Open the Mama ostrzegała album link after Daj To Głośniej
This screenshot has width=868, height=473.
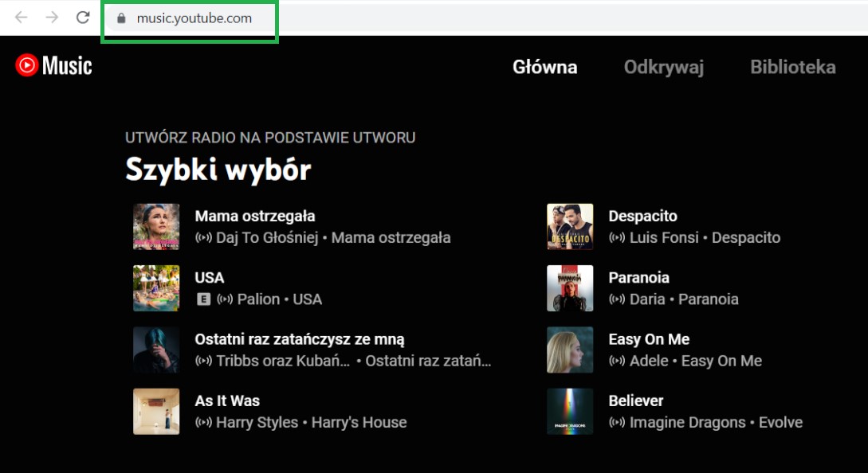coord(391,238)
